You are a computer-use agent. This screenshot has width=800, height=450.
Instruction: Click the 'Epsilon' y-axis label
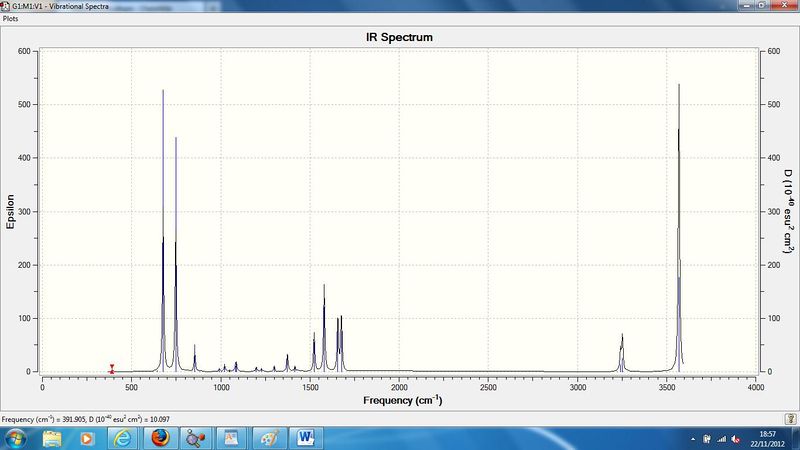pos(10,211)
